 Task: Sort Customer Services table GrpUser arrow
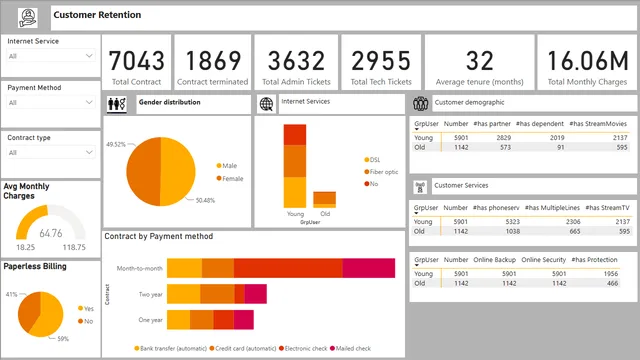pyautogui.click(x=416, y=213)
